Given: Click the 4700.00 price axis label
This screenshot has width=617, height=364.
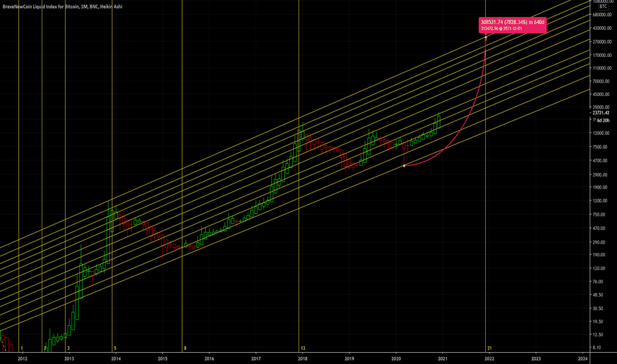Looking at the screenshot, I should 601,161.
